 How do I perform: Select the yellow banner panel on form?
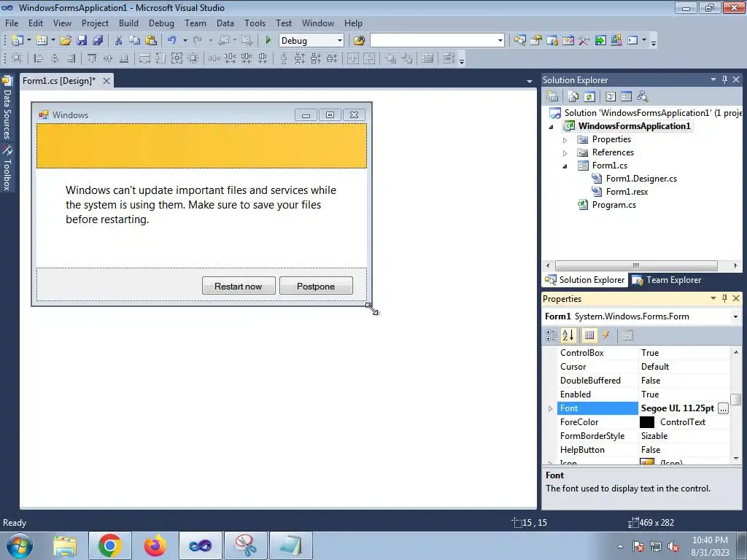coord(201,146)
